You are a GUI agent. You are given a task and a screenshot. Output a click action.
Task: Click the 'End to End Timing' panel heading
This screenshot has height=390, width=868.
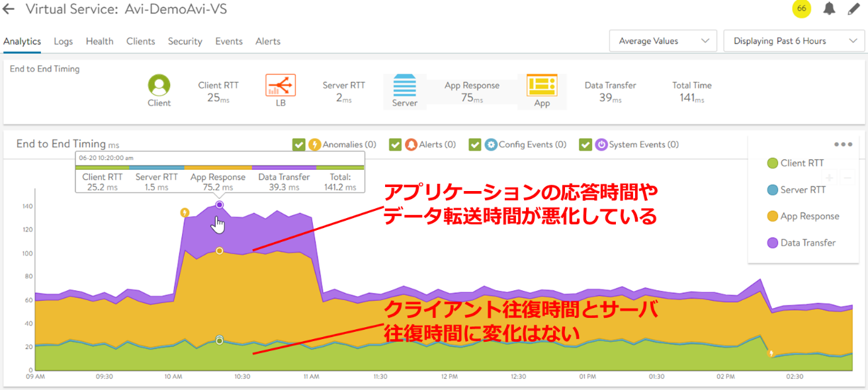click(44, 69)
